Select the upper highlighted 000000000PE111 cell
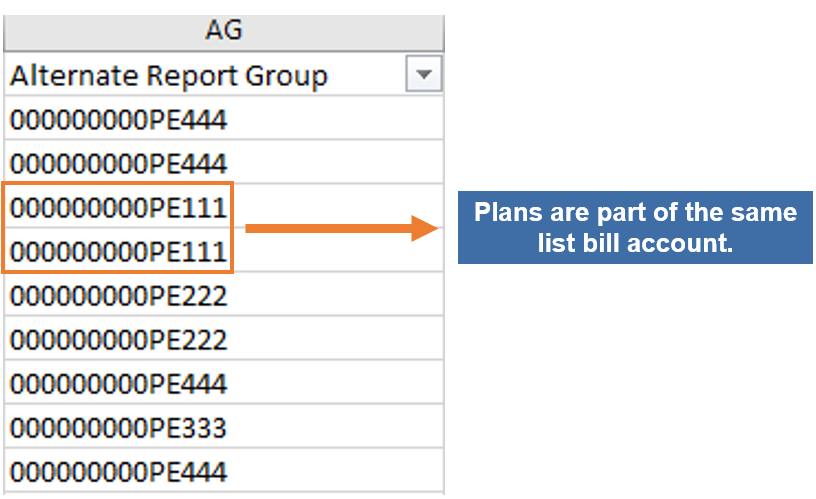 [120, 207]
